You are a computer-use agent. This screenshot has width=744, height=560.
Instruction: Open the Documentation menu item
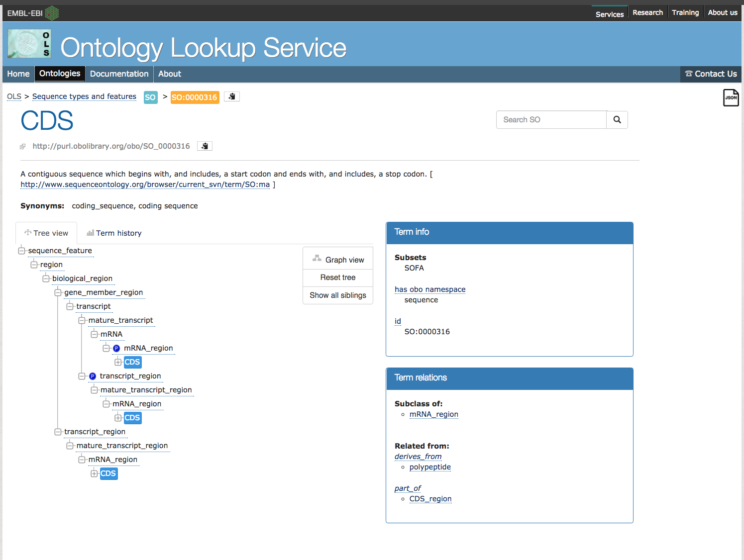(x=119, y=74)
